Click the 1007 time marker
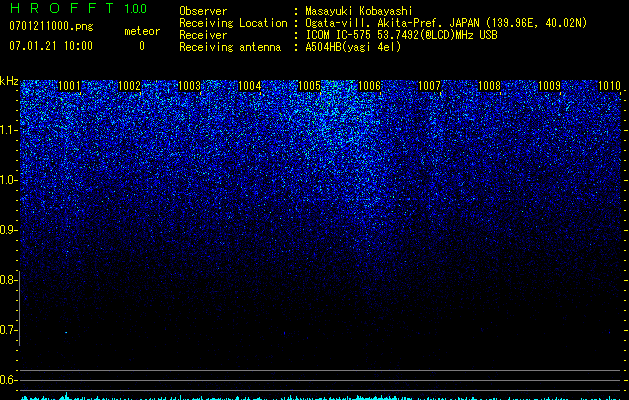This screenshot has height=400, width=629. tap(430, 86)
